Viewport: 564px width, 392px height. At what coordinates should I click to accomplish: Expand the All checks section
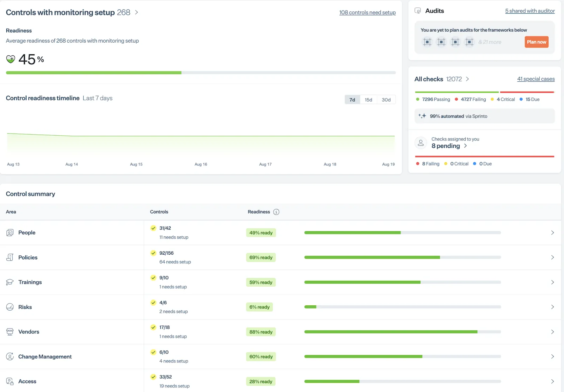468,79
